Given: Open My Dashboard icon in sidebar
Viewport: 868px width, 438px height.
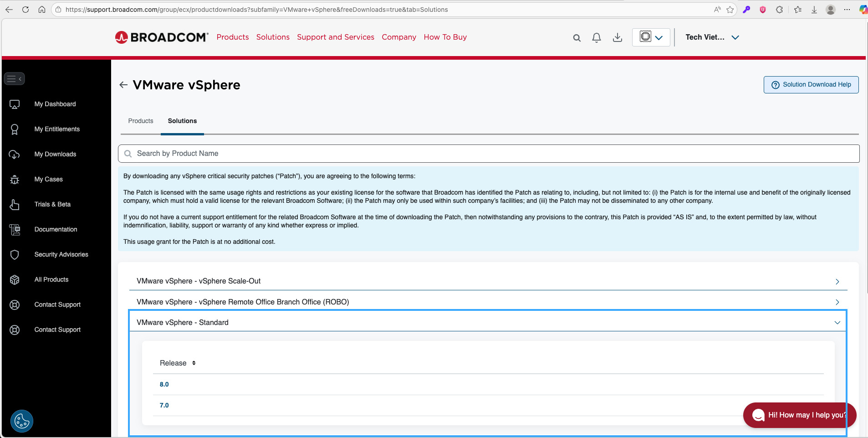Looking at the screenshot, I should point(15,104).
